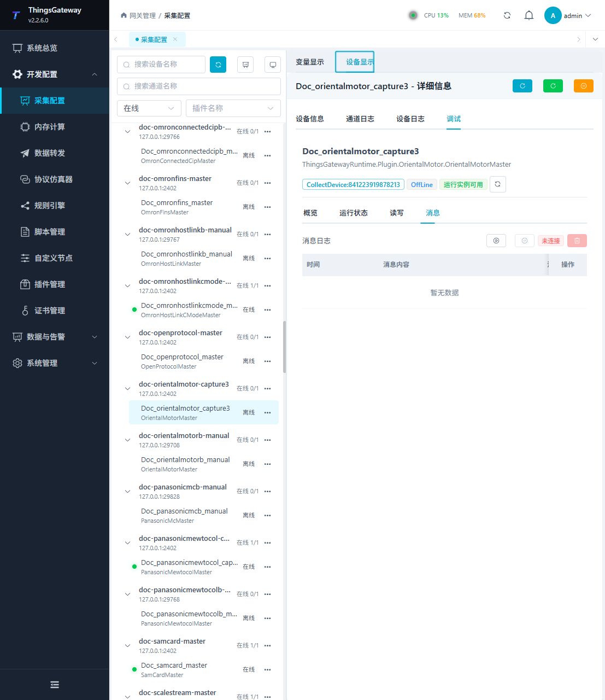Collapse doc-samcard-master channel node

(x=127, y=645)
